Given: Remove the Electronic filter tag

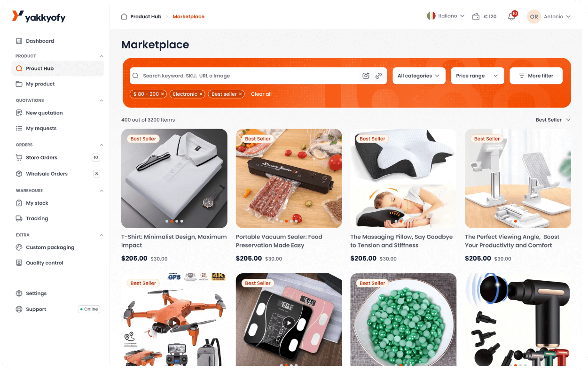Looking at the screenshot, I should (201, 94).
